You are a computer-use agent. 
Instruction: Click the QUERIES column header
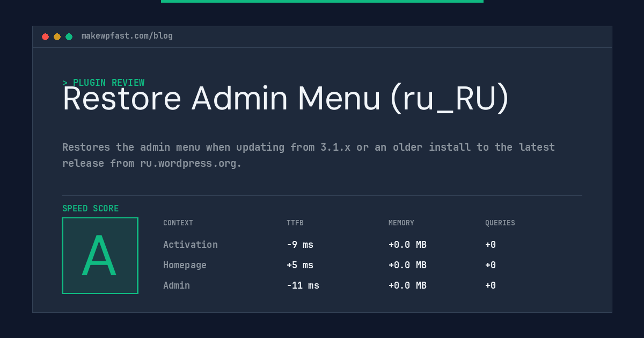500,223
